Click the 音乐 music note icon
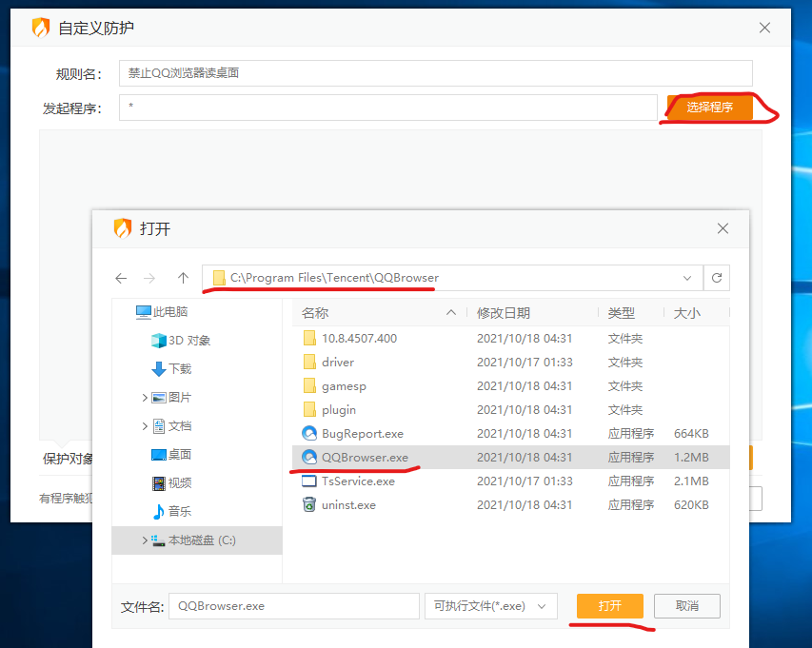Viewport: 812px width, 648px height. tap(158, 511)
